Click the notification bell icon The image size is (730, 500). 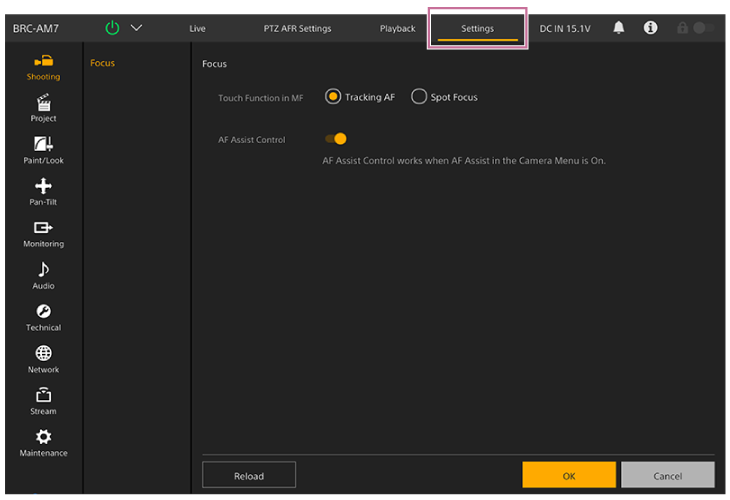[x=619, y=28]
